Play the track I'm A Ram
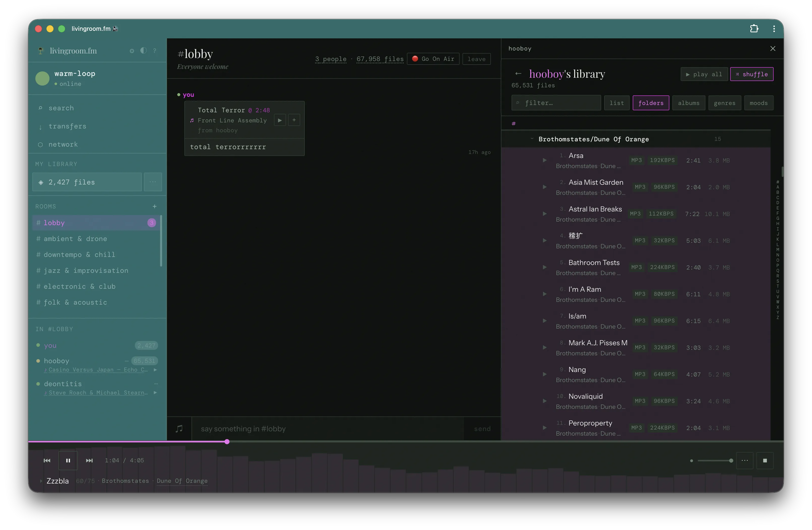Image resolution: width=812 pixels, height=530 pixels. (x=545, y=294)
